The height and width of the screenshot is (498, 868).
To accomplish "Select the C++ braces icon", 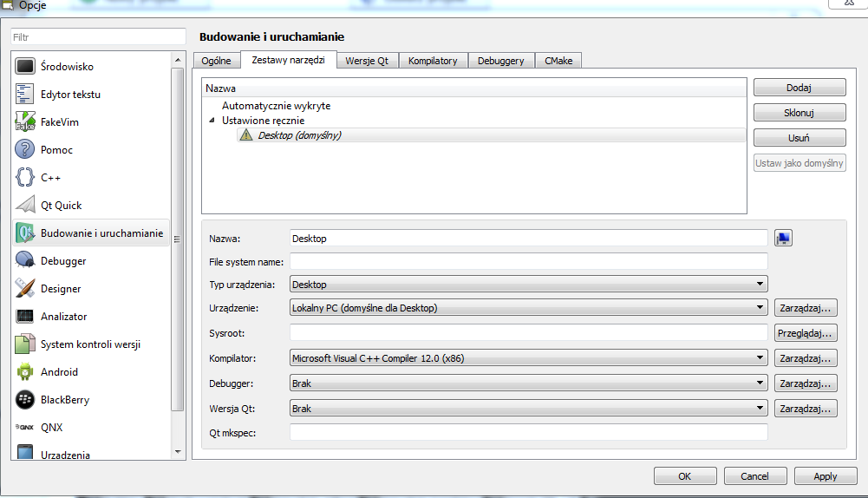I will coord(24,177).
